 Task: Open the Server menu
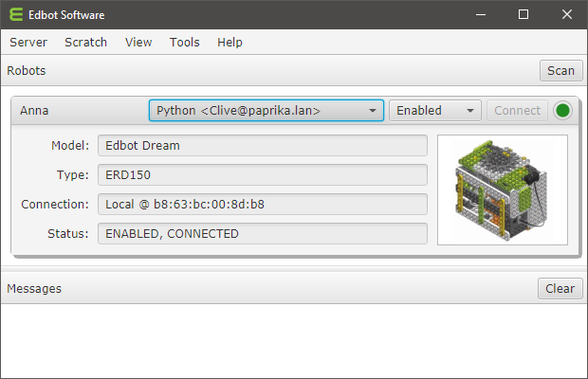(x=28, y=43)
